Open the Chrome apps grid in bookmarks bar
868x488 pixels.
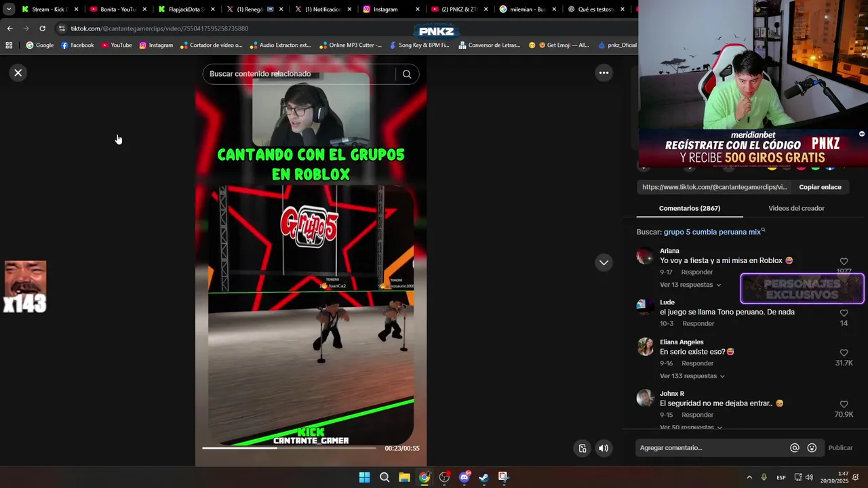pos(9,45)
